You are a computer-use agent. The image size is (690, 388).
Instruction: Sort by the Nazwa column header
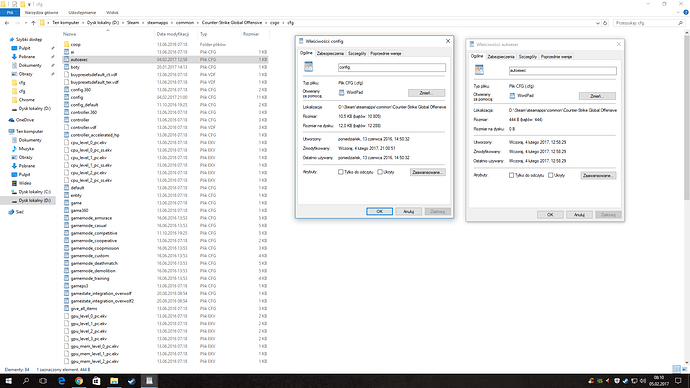point(69,34)
